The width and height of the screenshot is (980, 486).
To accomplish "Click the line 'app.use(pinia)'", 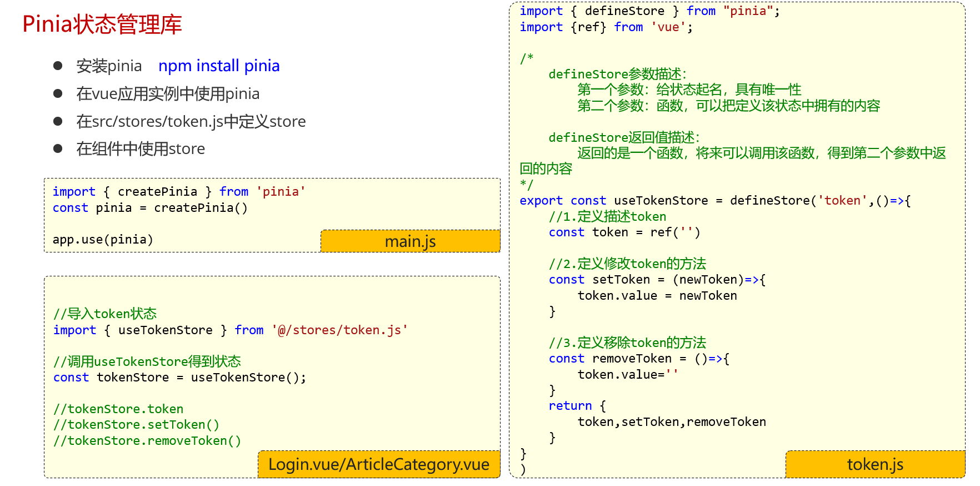I will click(x=103, y=240).
